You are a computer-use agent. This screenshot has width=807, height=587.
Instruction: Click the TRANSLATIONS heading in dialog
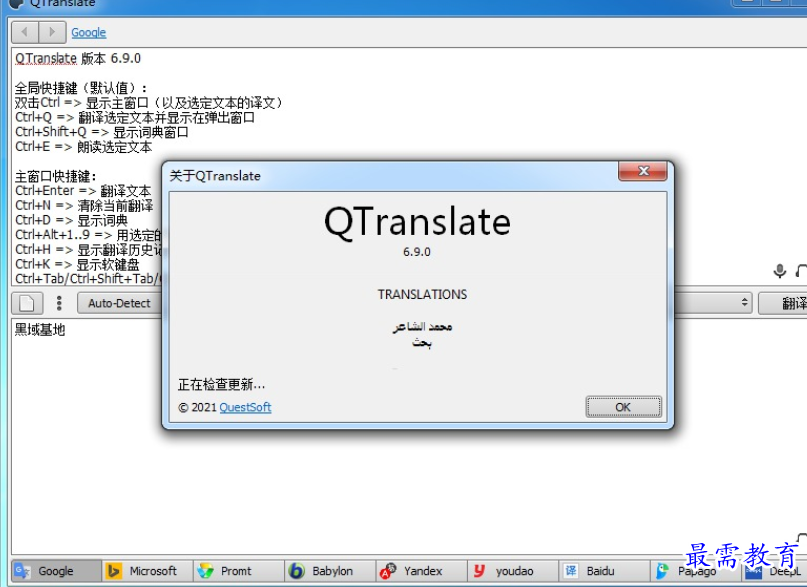[423, 294]
